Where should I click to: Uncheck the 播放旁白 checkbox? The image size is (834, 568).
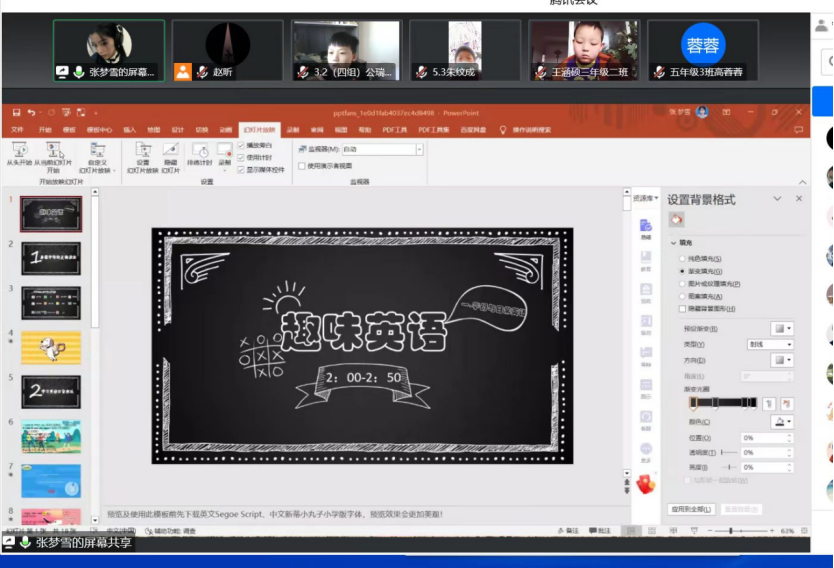tap(241, 146)
